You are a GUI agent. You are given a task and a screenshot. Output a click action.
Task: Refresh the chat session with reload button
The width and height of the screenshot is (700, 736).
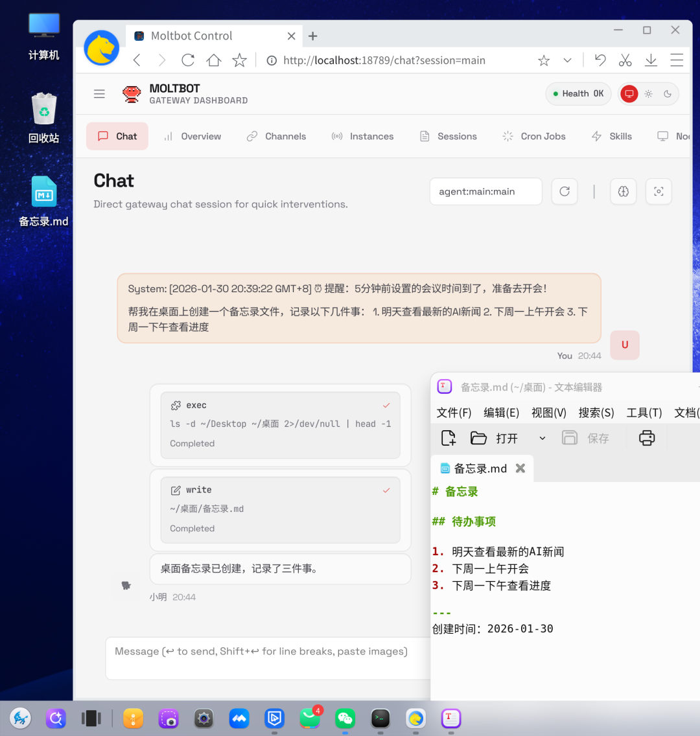click(565, 192)
